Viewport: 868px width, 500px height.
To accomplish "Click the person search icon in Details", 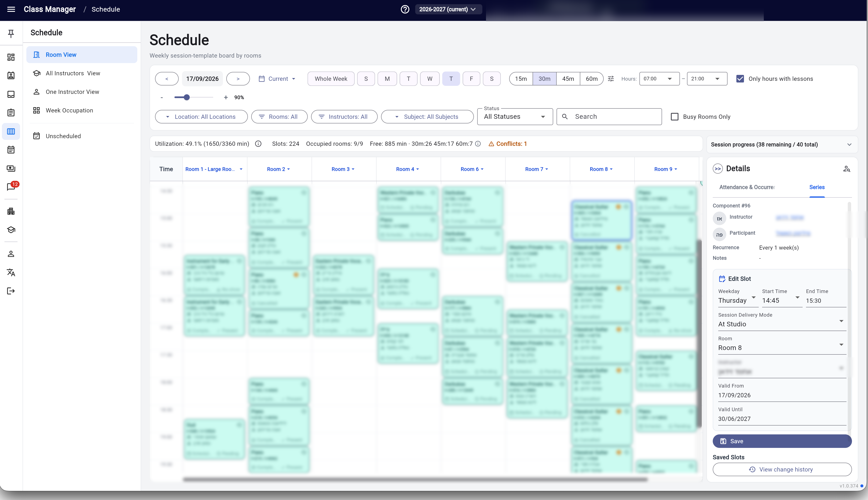I will click(846, 169).
